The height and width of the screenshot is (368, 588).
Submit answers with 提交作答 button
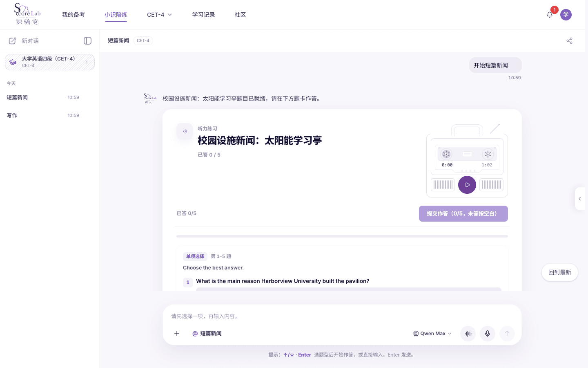coord(463,213)
